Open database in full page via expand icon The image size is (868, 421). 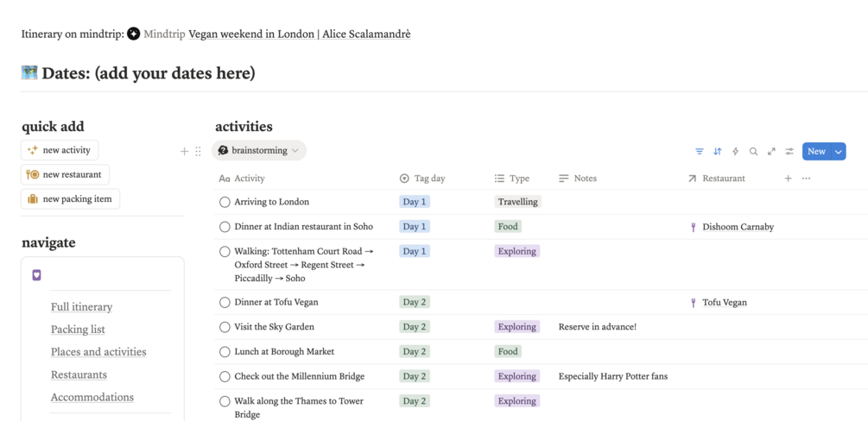(771, 151)
